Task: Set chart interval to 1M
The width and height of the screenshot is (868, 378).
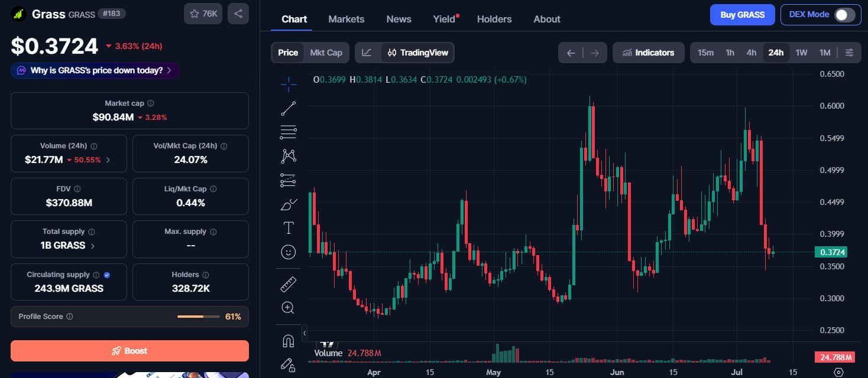Action: (x=825, y=53)
